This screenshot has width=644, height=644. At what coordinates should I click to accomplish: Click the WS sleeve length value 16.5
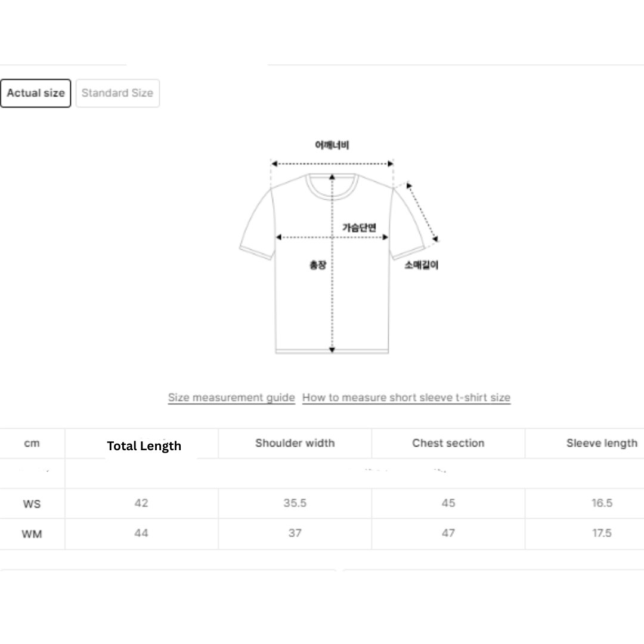pos(602,503)
